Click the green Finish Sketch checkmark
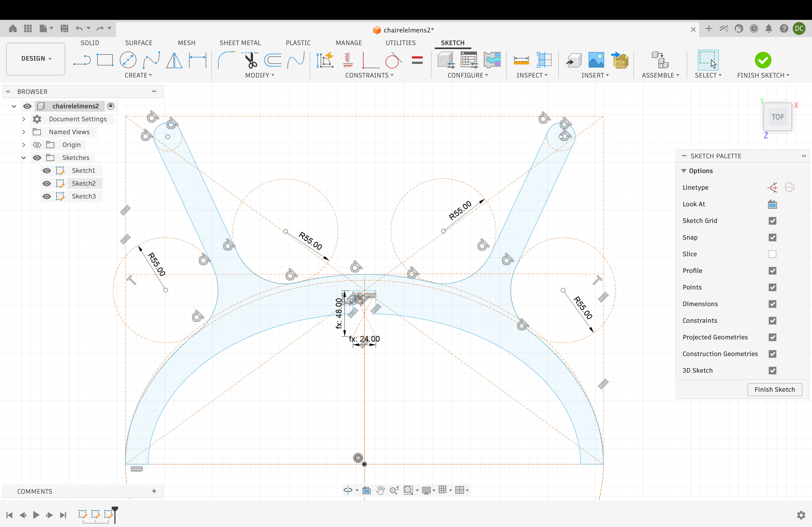 (763, 60)
